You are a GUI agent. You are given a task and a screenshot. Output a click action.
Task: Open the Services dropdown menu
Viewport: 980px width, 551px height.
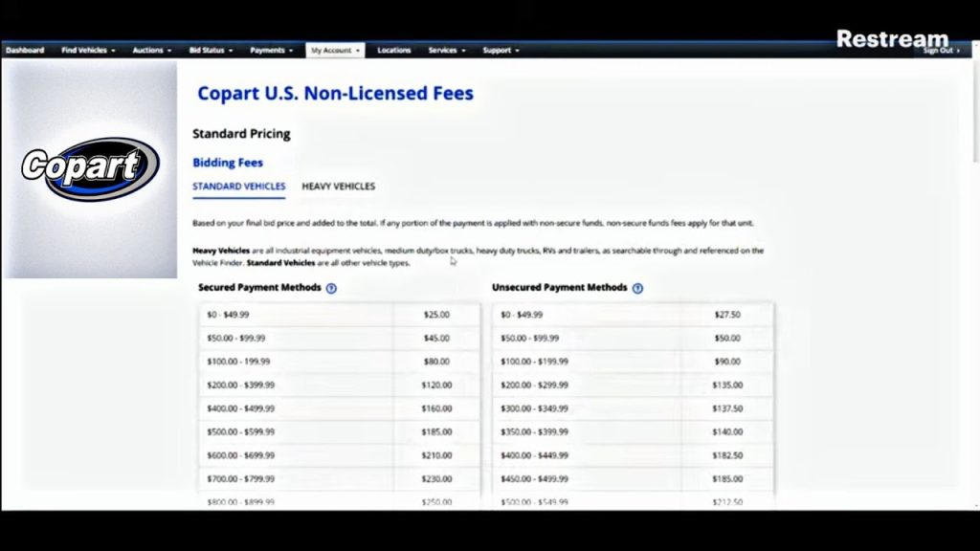(x=447, y=51)
